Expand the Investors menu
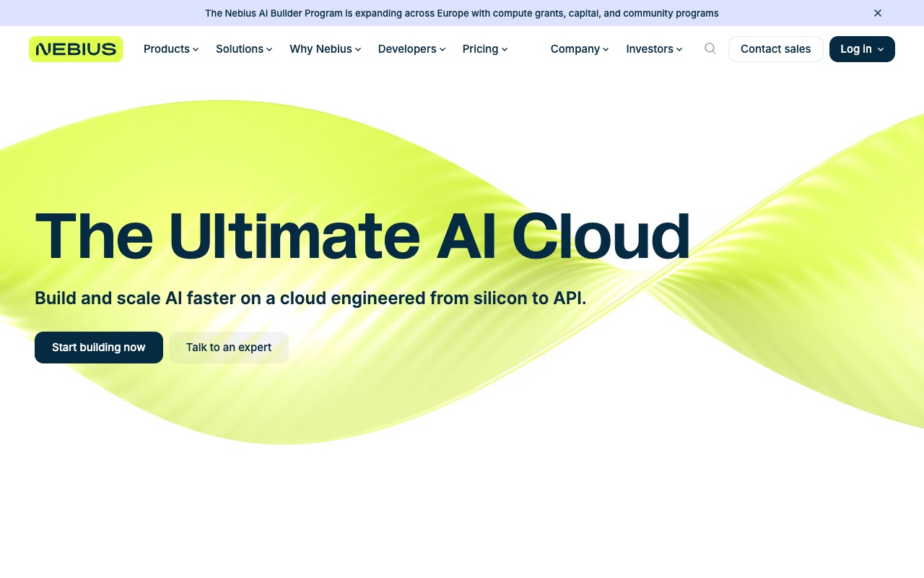Viewport: 924px width, 578px height. tap(654, 49)
